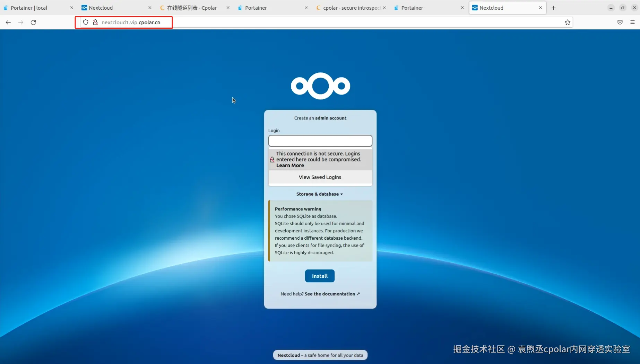Click the 'Create an admin account' heading
The width and height of the screenshot is (640, 364).
tap(320, 118)
